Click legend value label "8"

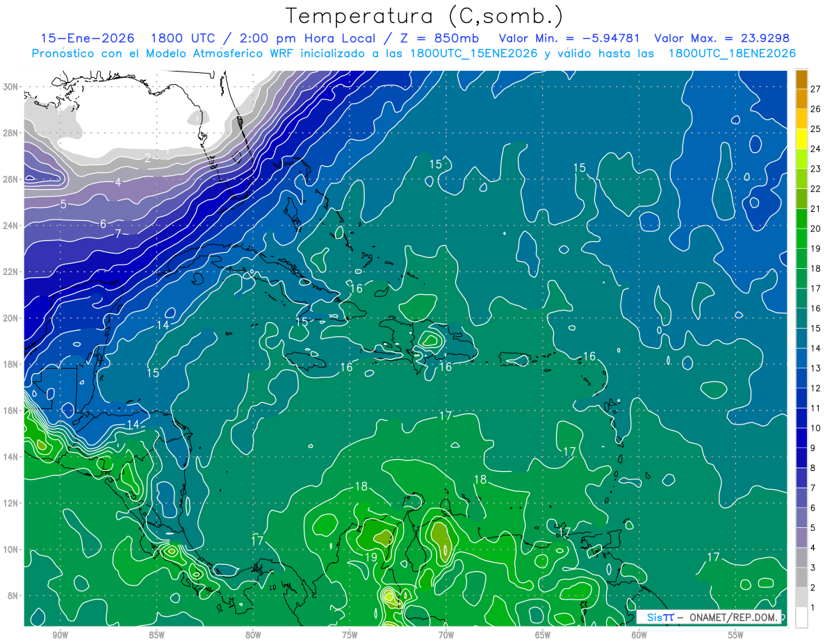814,468
